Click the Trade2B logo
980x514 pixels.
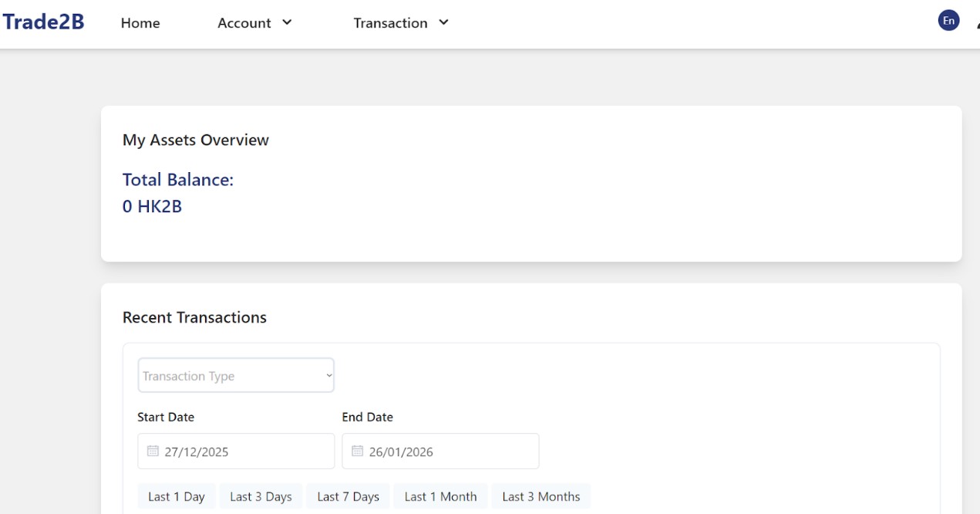click(43, 22)
